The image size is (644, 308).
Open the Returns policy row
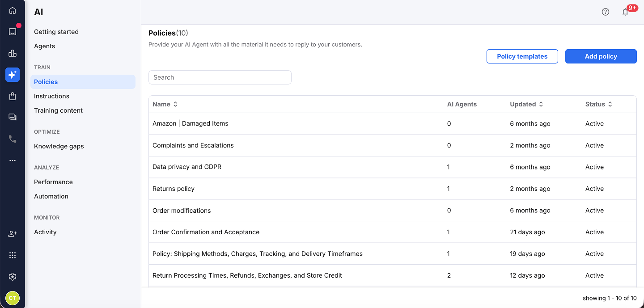click(174, 189)
